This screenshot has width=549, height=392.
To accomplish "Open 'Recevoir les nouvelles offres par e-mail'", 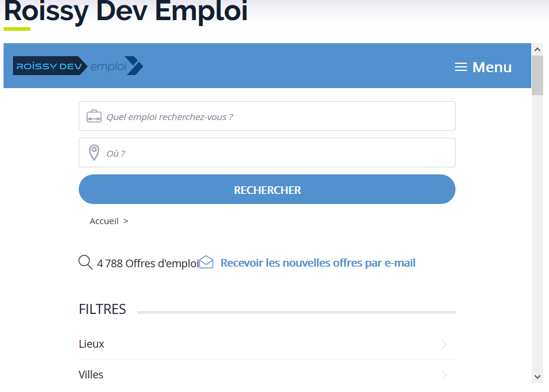I will [x=318, y=263].
